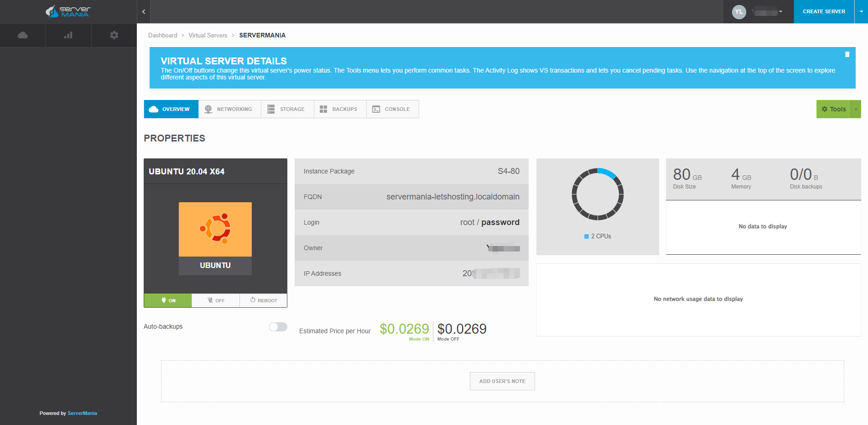Turn the server OFF
Screen dimensions: 868x425
(216, 300)
